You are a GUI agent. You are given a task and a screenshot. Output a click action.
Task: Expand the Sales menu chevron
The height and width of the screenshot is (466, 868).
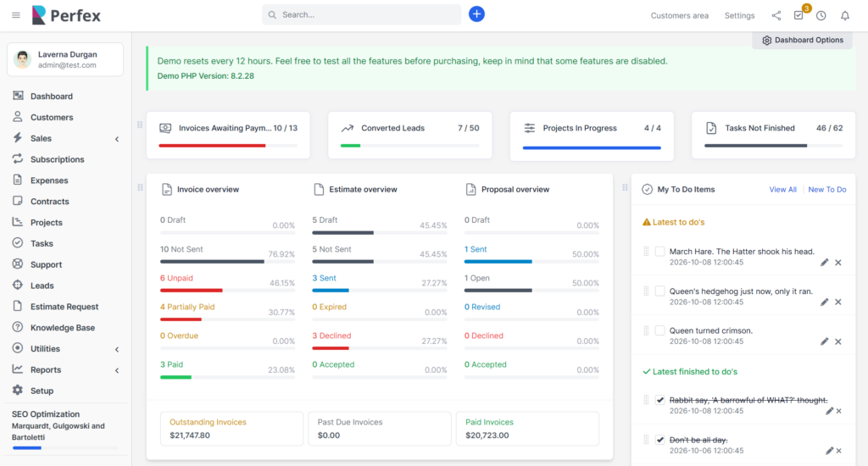point(117,139)
